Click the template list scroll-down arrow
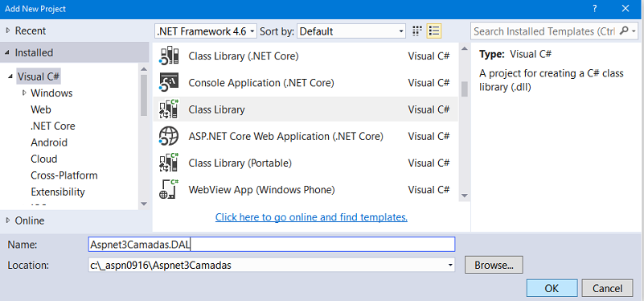 465,196
